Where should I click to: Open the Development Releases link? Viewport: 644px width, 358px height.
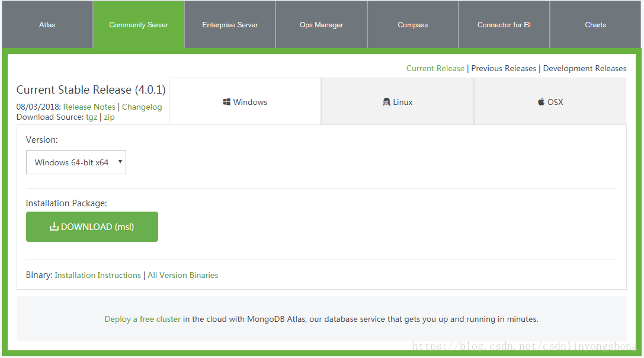(584, 68)
